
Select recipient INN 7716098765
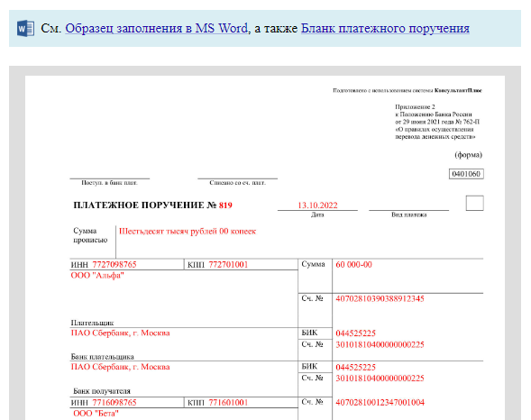click(114, 403)
